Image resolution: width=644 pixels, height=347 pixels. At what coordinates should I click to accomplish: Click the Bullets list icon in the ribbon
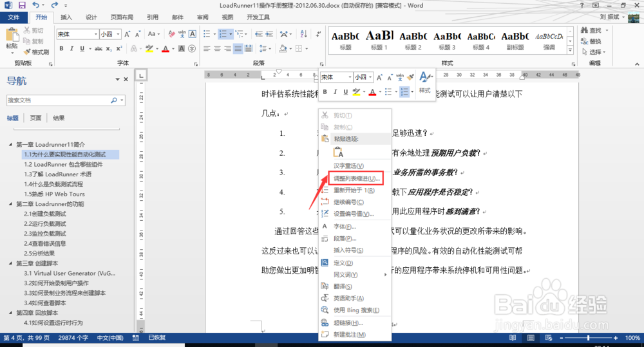(207, 34)
